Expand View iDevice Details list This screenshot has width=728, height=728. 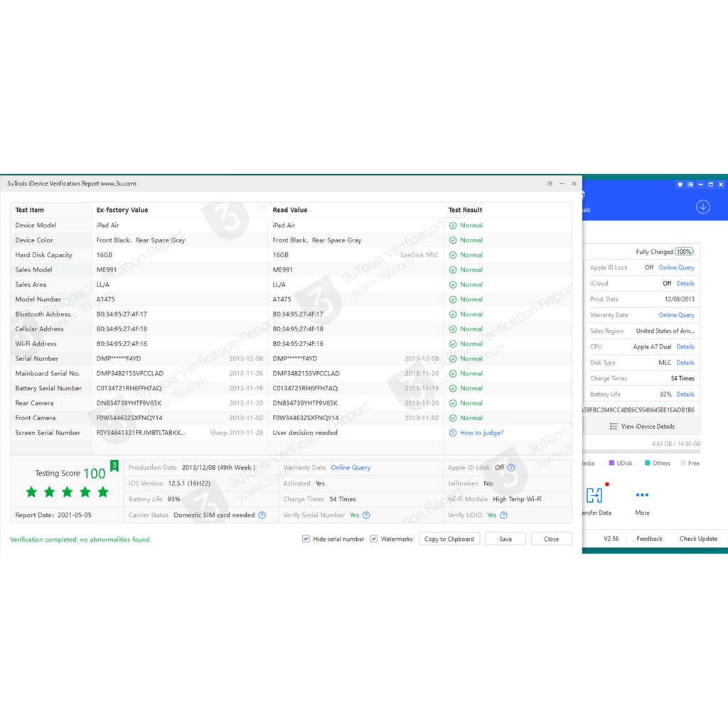point(641,427)
